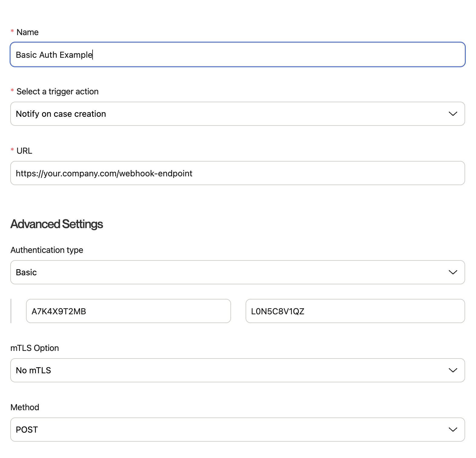Screen dimensions: 476x458
Task: Click the chevron arrow in the mTLS Option dropdown
Action: pyautogui.click(x=453, y=371)
